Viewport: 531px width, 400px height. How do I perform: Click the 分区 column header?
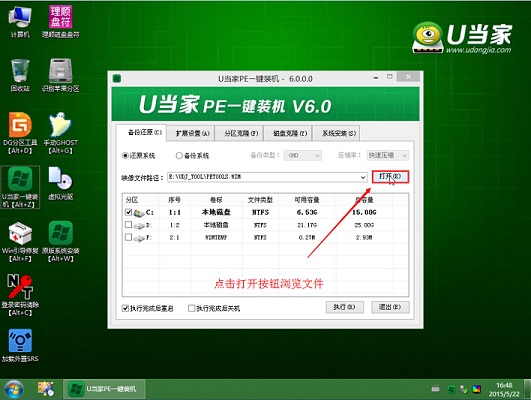coord(141,200)
